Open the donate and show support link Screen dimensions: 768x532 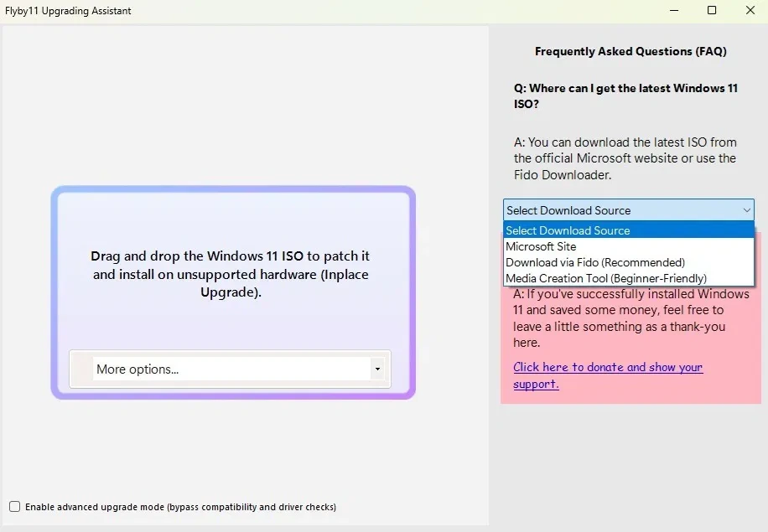click(608, 375)
